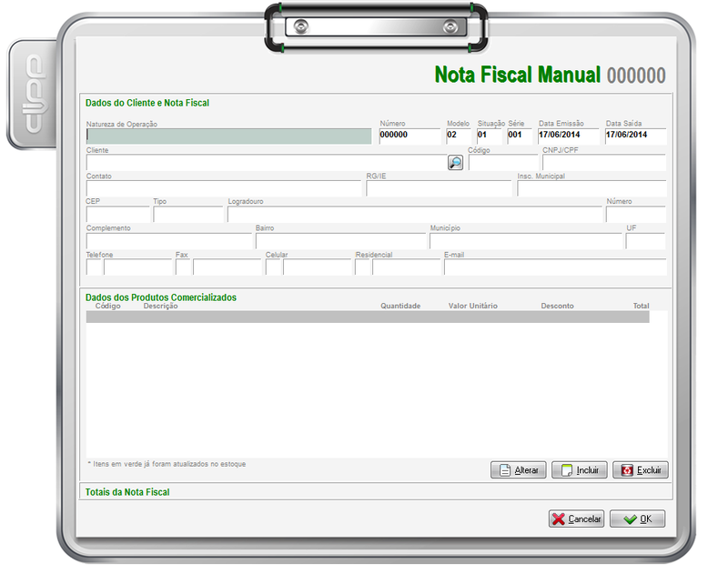
Task: Click the CNPJ/CPF field
Action: [604, 163]
